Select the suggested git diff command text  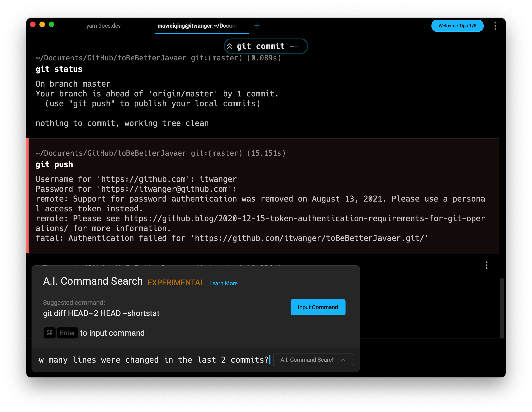101,313
